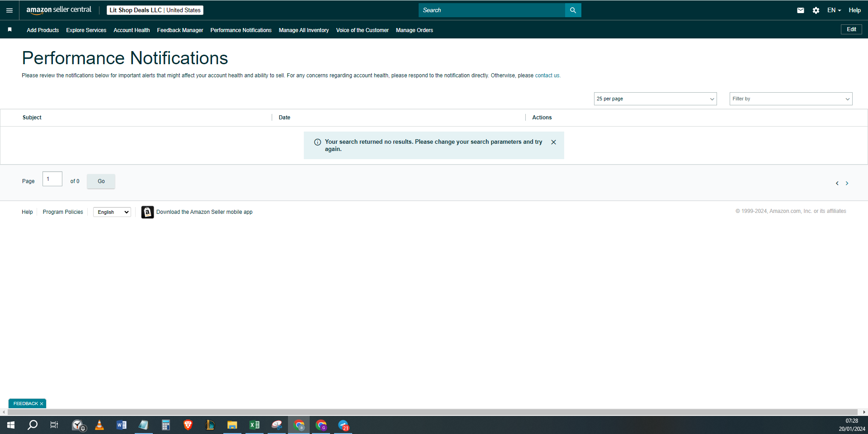Open the settings gear icon
868x434 pixels.
tap(816, 10)
